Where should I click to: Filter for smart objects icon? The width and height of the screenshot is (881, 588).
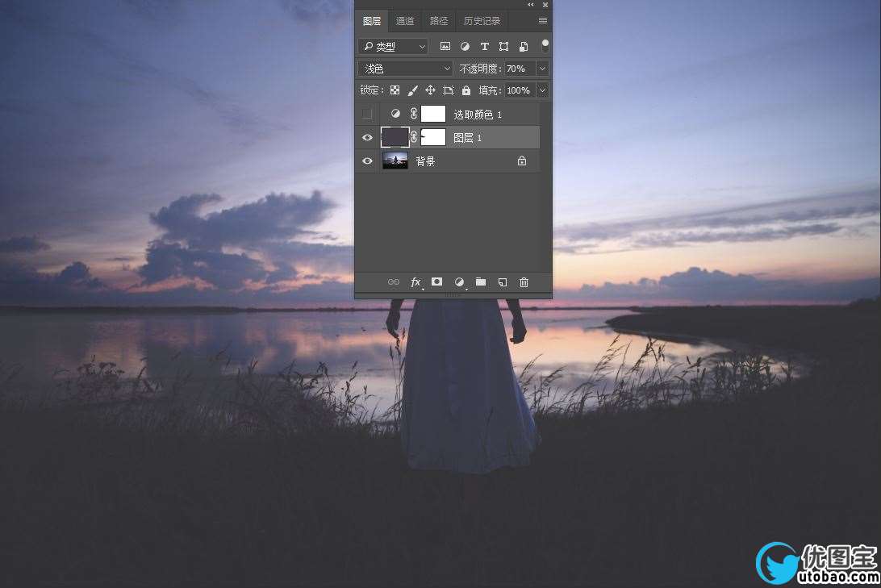coord(523,47)
